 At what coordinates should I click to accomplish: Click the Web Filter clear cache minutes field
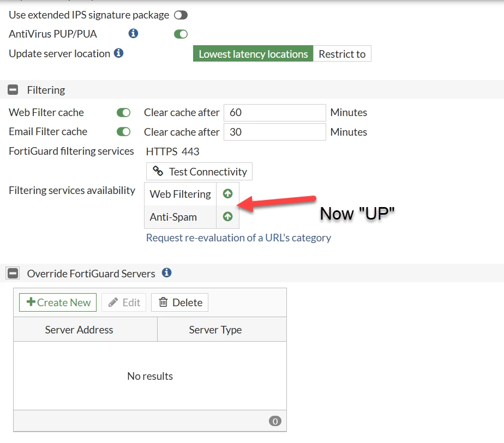tap(275, 113)
